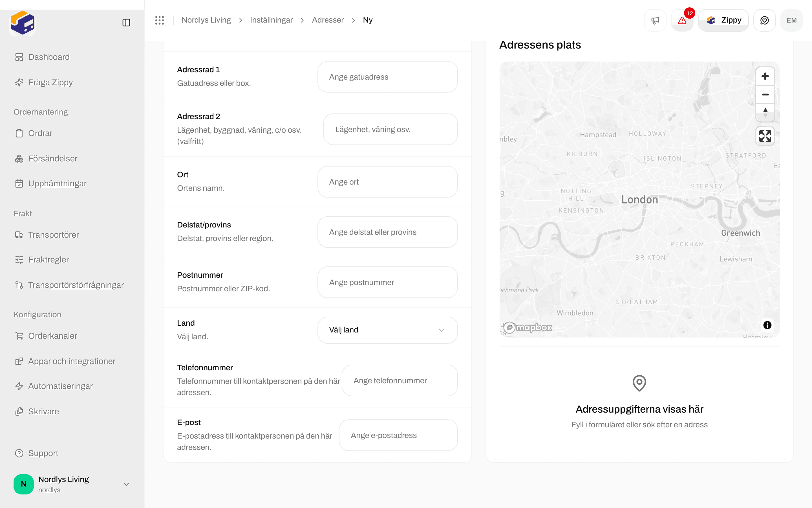The image size is (812, 508).
Task: Focus the Lägenhet, våning osv. field
Action: pos(390,129)
